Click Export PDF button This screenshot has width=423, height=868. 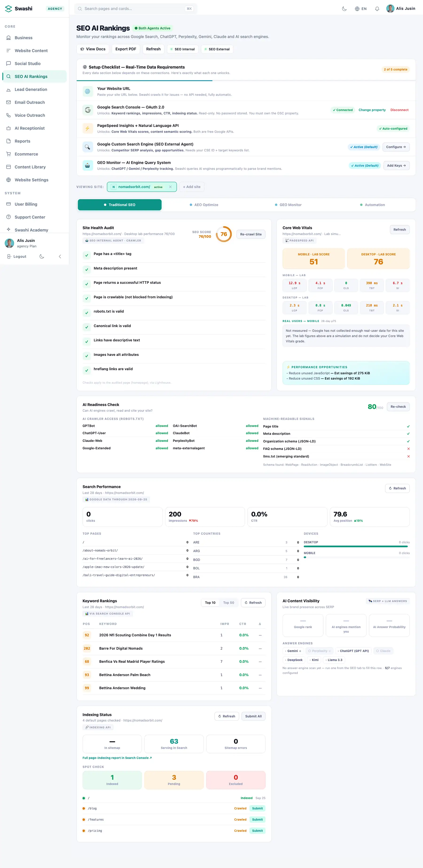pyautogui.click(x=126, y=49)
